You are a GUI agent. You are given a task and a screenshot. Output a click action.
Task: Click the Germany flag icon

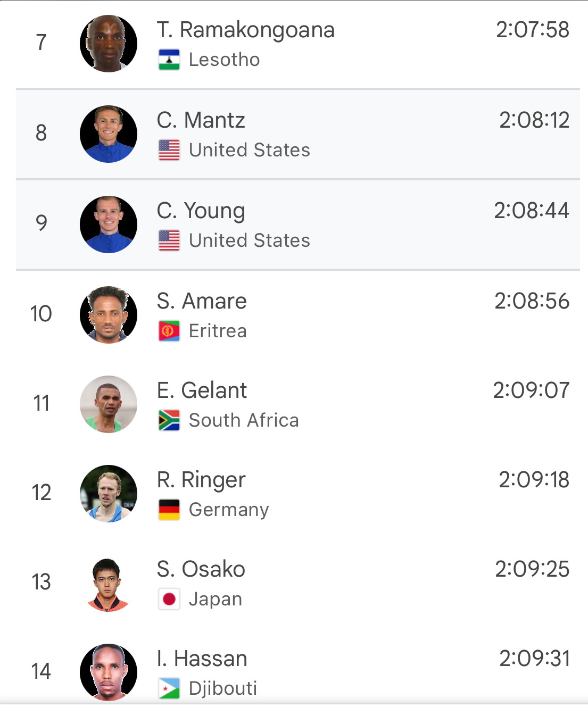[x=169, y=510]
